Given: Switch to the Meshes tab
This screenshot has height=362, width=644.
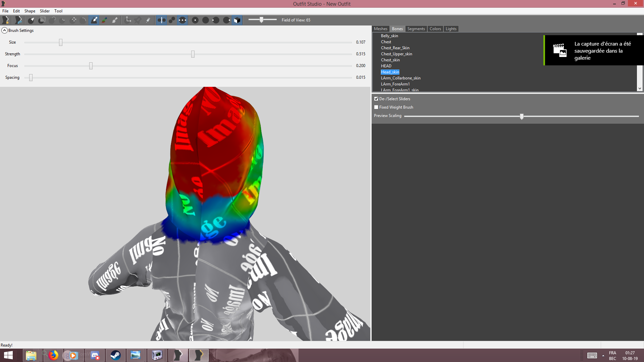Looking at the screenshot, I should pos(381,29).
